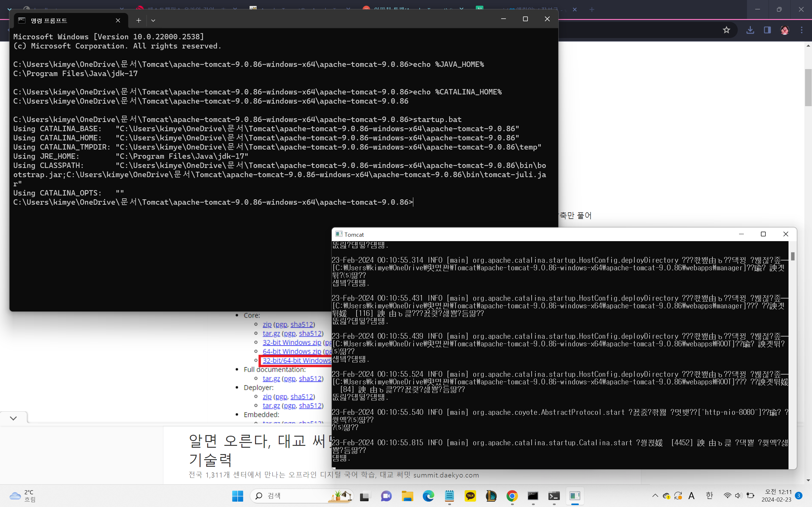Image resolution: width=812 pixels, height=507 pixels.
Task: Bookmark this page with star icon
Action: (x=726, y=30)
